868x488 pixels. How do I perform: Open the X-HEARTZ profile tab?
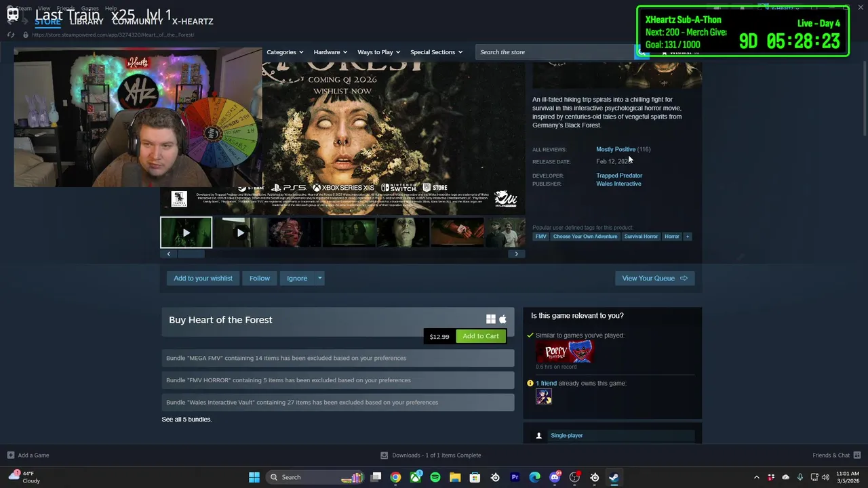193,22
